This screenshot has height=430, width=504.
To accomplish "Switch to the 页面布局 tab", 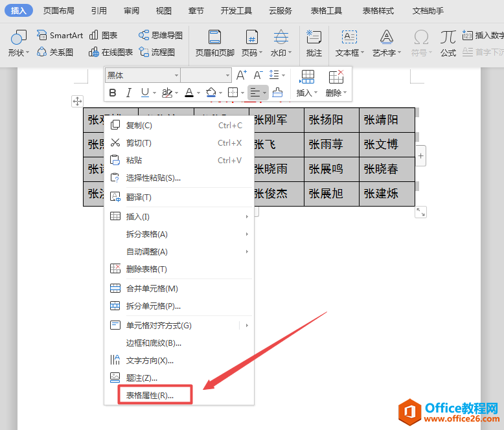I will coord(58,11).
